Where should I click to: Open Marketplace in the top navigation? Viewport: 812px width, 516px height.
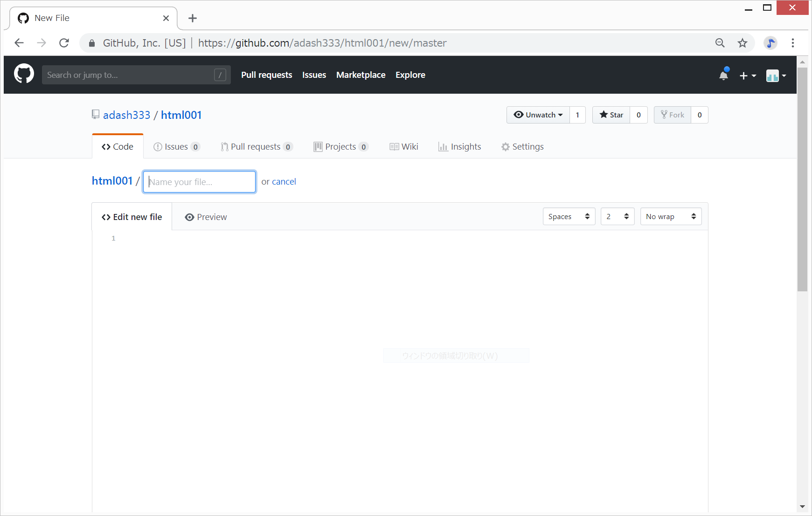click(x=361, y=75)
